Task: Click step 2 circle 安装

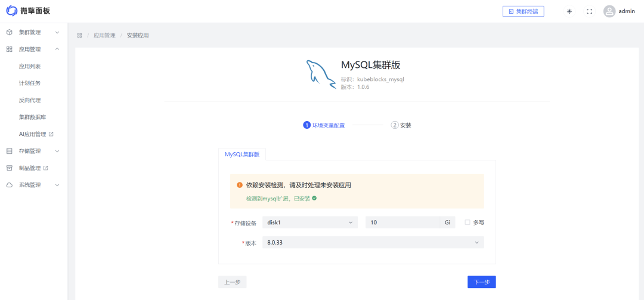Action: click(395, 125)
